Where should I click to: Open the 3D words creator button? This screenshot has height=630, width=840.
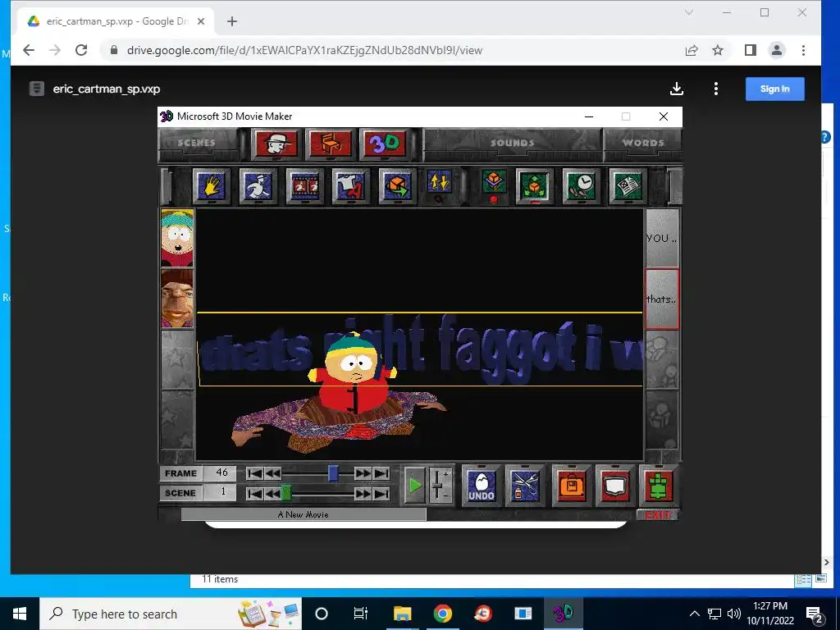pos(384,144)
